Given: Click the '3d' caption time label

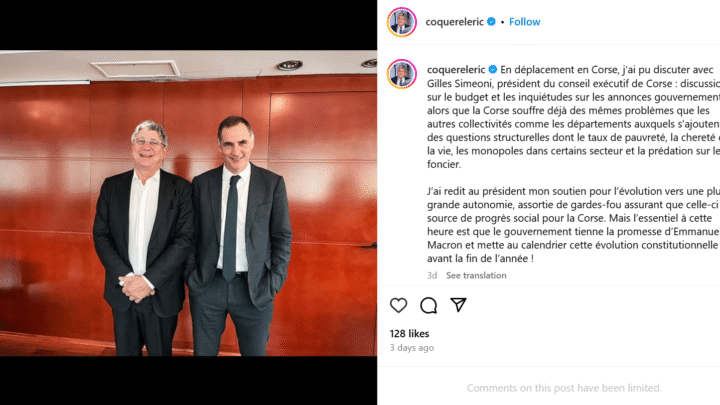Looking at the screenshot, I should 432,275.
